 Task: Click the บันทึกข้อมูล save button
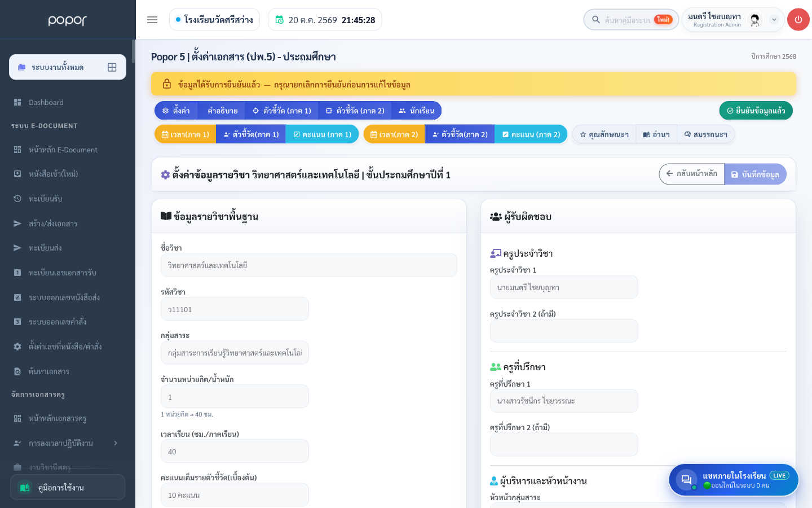(755, 174)
